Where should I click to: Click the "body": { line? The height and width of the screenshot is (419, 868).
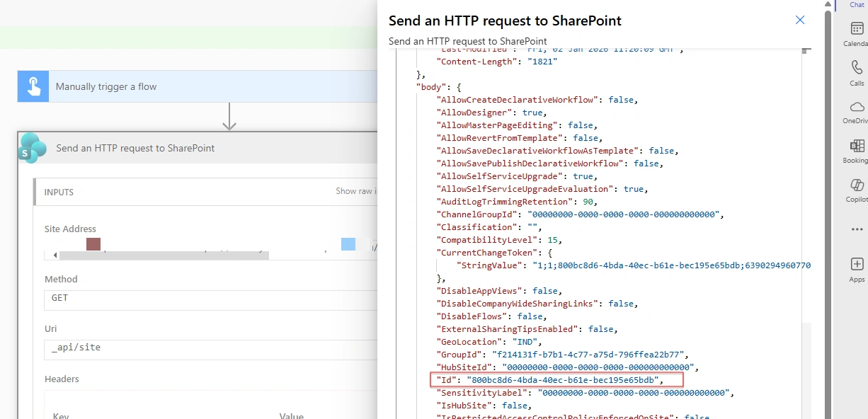438,87
